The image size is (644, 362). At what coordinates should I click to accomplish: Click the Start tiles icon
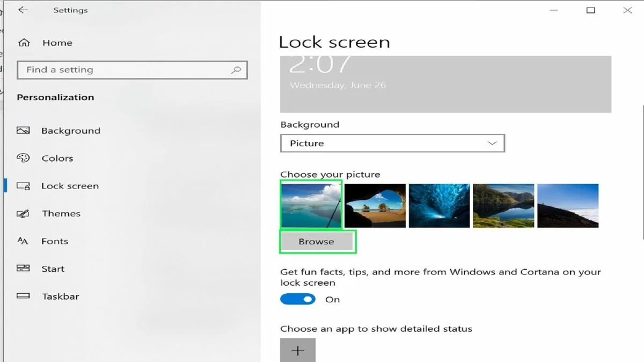(23, 269)
